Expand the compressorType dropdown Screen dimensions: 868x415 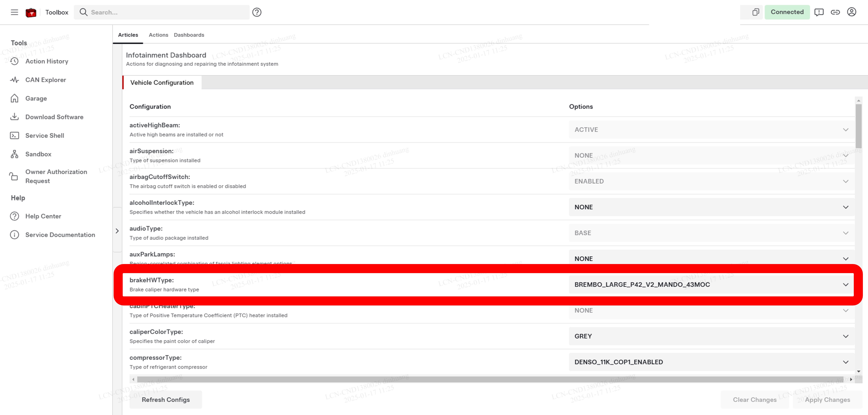[x=711, y=362]
